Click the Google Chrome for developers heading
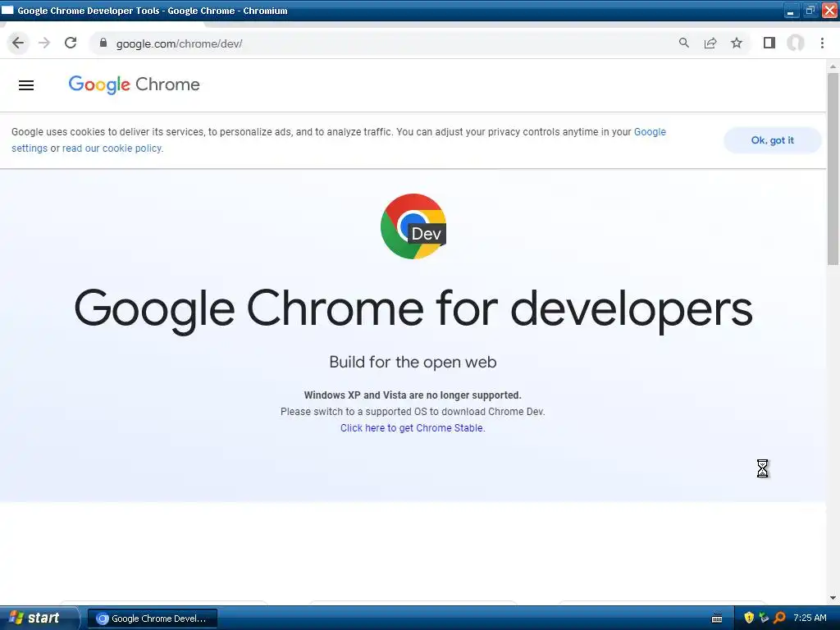This screenshot has width=840, height=630. (x=413, y=309)
